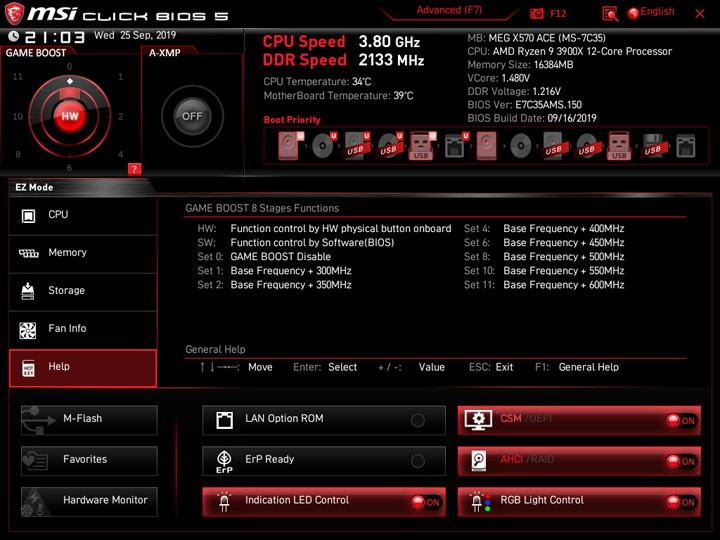Image resolution: width=720 pixels, height=540 pixels.
Task: Change language from English
Action: pyautogui.click(x=651, y=12)
